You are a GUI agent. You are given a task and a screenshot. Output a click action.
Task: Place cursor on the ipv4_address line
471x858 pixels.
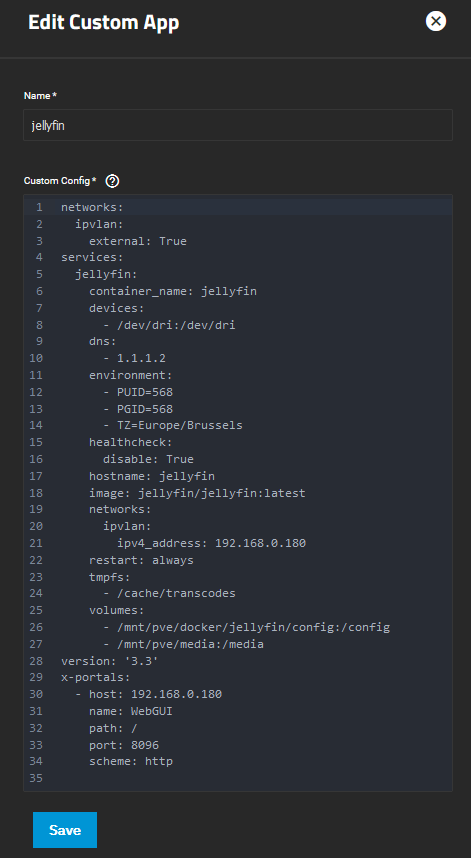click(211, 543)
